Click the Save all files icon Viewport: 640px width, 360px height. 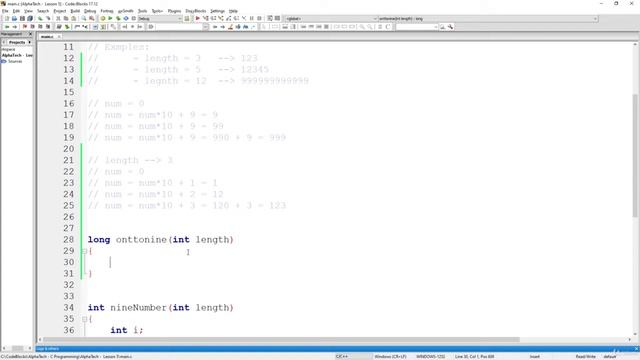tap(30, 18)
